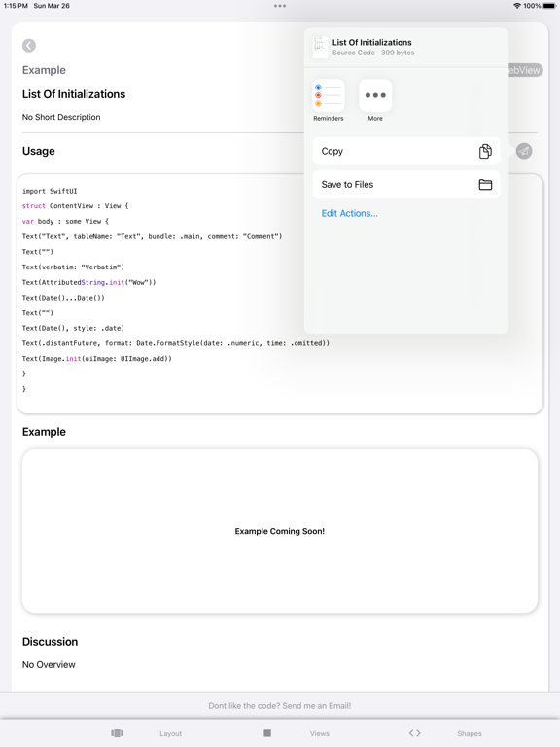The height and width of the screenshot is (747, 560).
Task: Click 'struct ContentView : View {' line
Action: click(x=75, y=206)
